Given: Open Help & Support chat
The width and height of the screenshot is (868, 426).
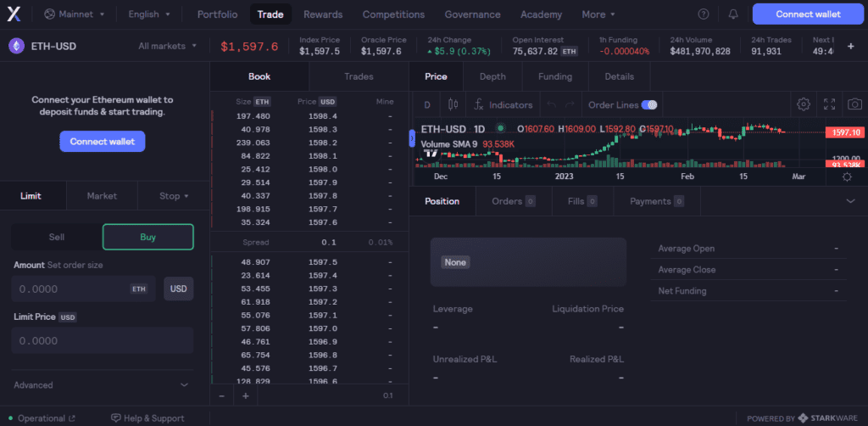Looking at the screenshot, I should click(147, 418).
